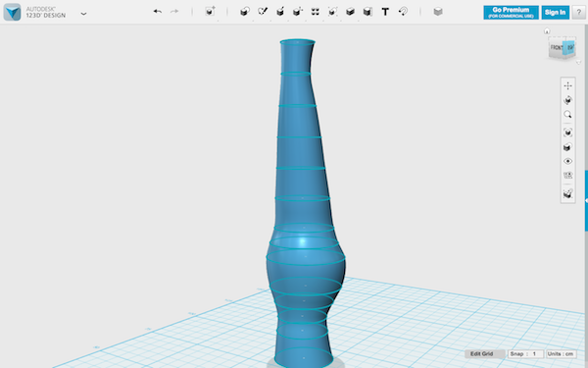Click the Autodesk 123D Design logo
Screen dimensions: 588x368
coord(12,12)
